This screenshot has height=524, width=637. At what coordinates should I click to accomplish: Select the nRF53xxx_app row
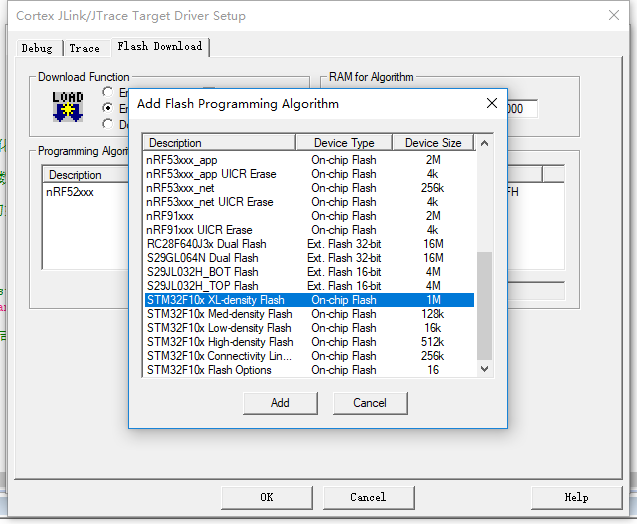310,160
